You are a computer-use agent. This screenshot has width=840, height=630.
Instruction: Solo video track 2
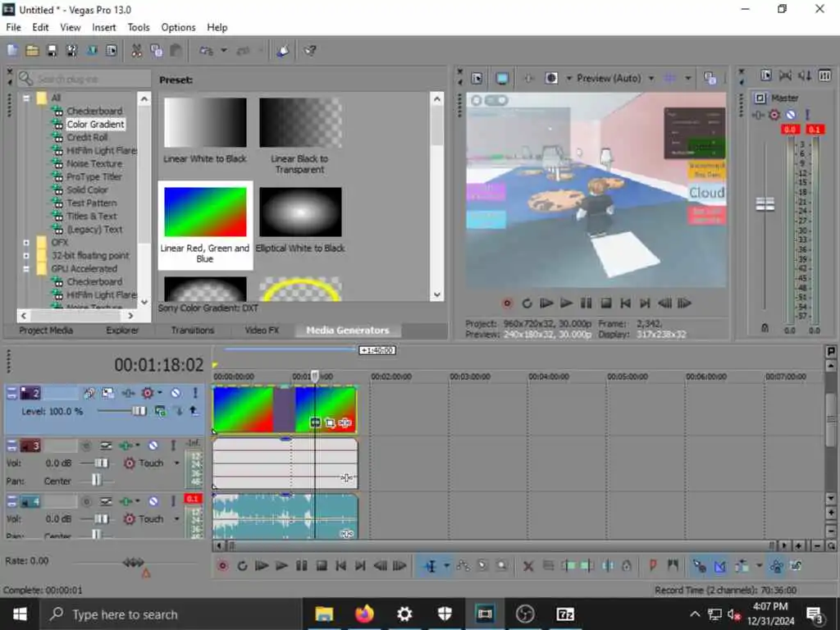[x=195, y=393]
